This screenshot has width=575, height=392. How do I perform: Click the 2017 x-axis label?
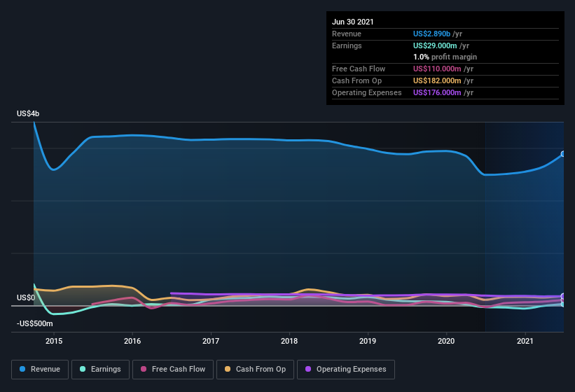click(211, 341)
